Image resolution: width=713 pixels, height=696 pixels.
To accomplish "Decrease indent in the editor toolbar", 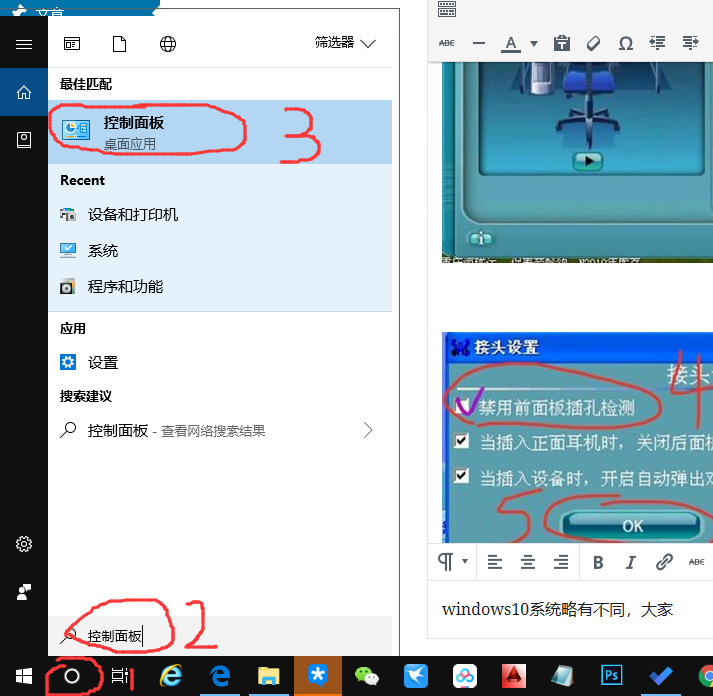I will coord(658,43).
